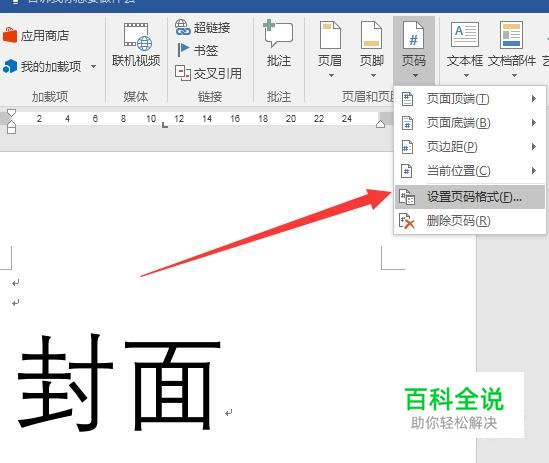Expand the 文档部件 dropdown arrow
This screenshot has width=549, height=463.
[x=514, y=75]
